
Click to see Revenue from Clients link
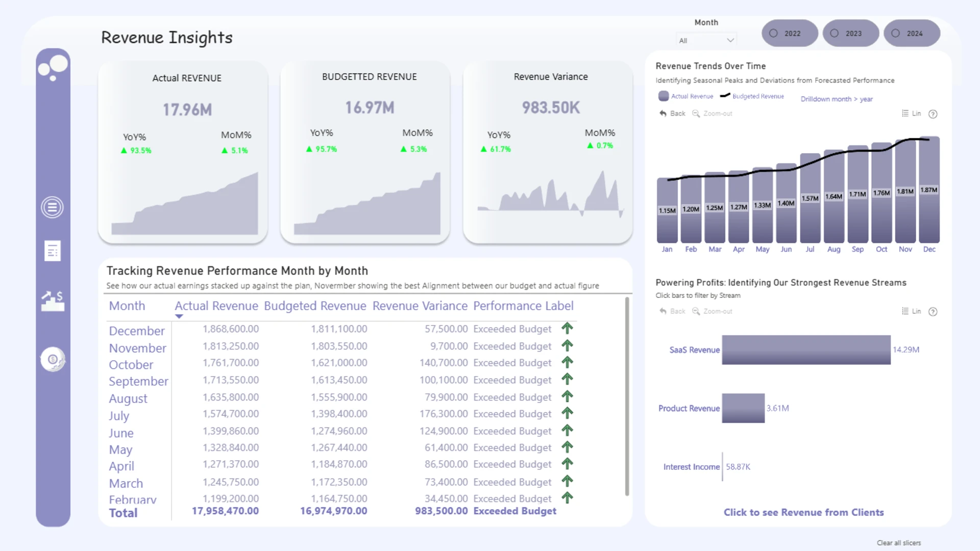click(x=803, y=512)
